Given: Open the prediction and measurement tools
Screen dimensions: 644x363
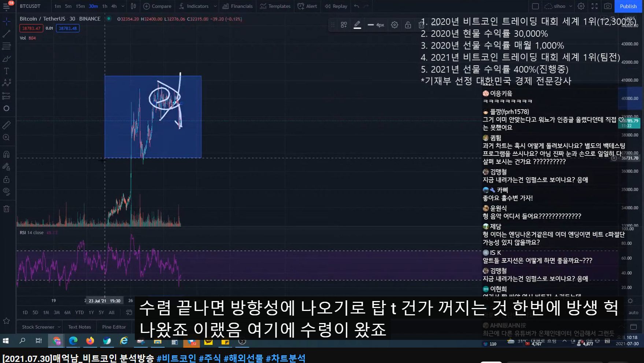Looking at the screenshot, I should [7, 96].
